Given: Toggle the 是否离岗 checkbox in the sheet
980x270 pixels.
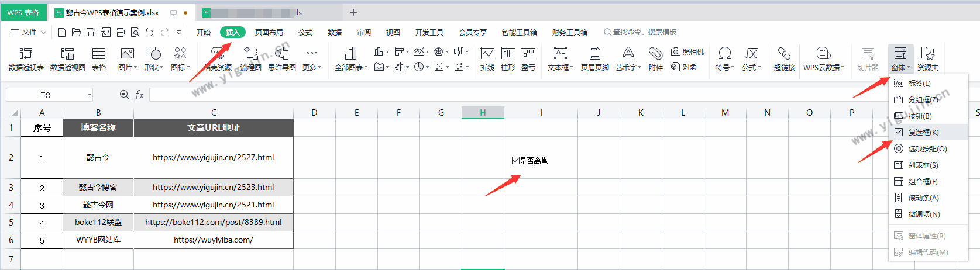Looking at the screenshot, I should (x=515, y=161).
